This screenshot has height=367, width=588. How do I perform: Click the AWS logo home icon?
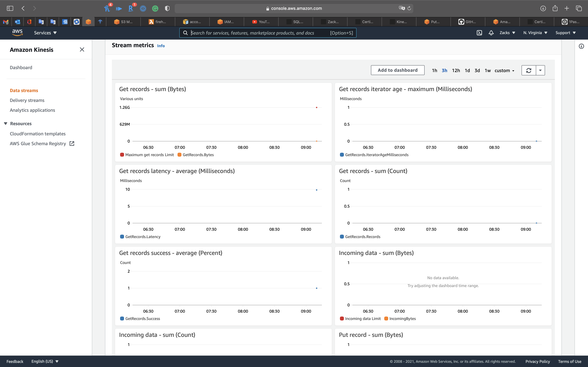pyautogui.click(x=17, y=33)
